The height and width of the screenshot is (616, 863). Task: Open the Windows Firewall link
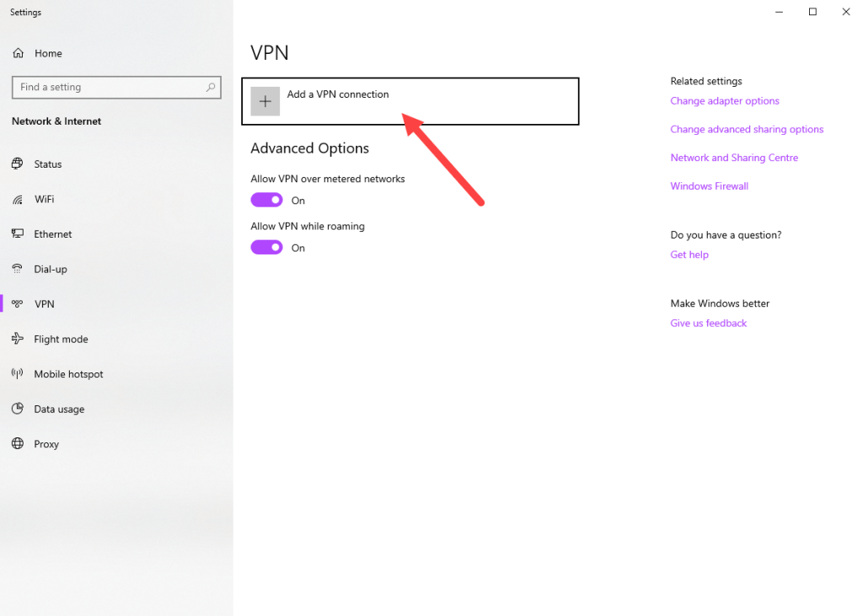pyautogui.click(x=709, y=186)
